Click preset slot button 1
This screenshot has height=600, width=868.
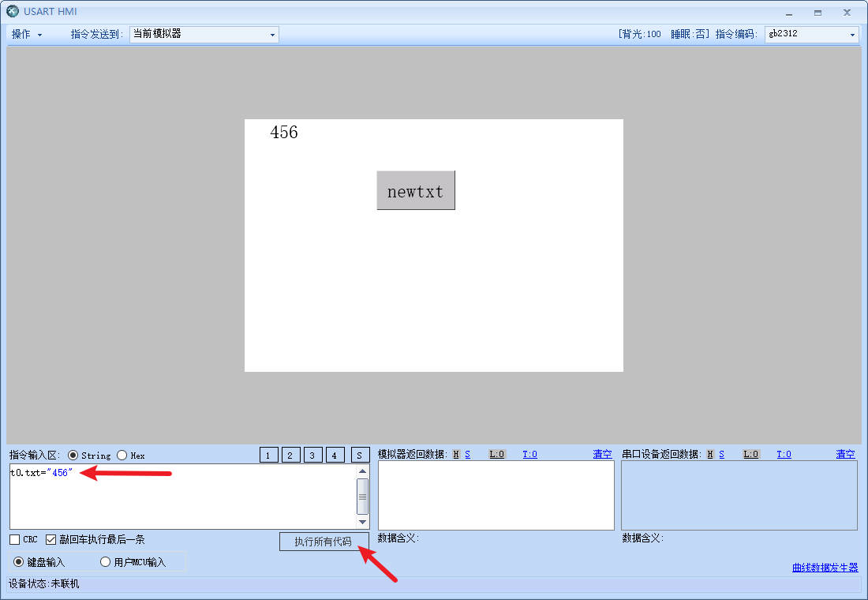[x=269, y=455]
